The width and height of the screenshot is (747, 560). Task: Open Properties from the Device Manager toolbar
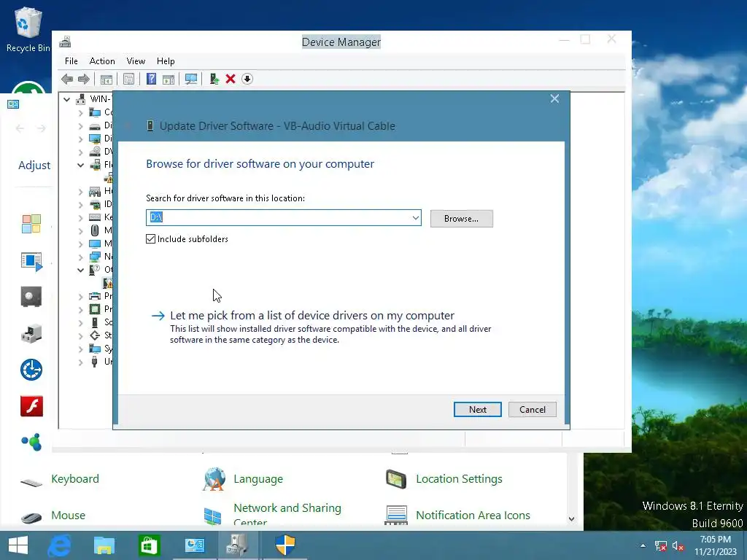coord(128,79)
